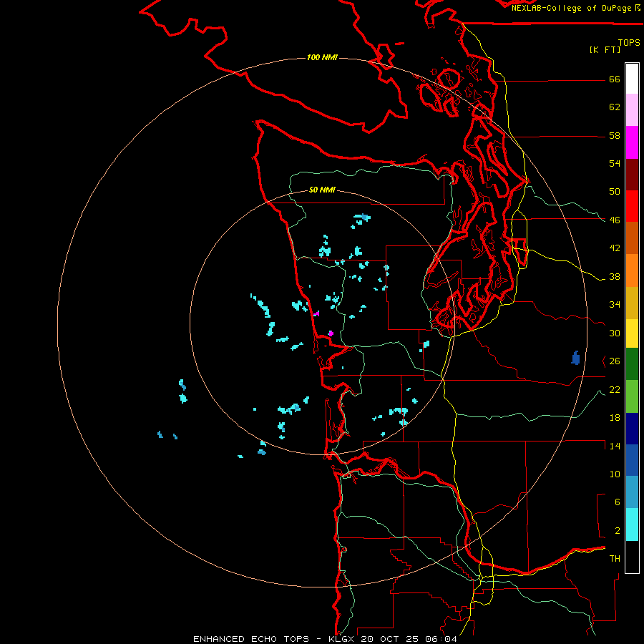The image size is (644, 644).
Task: Pick the bright red legend color block
Action: pos(632,206)
